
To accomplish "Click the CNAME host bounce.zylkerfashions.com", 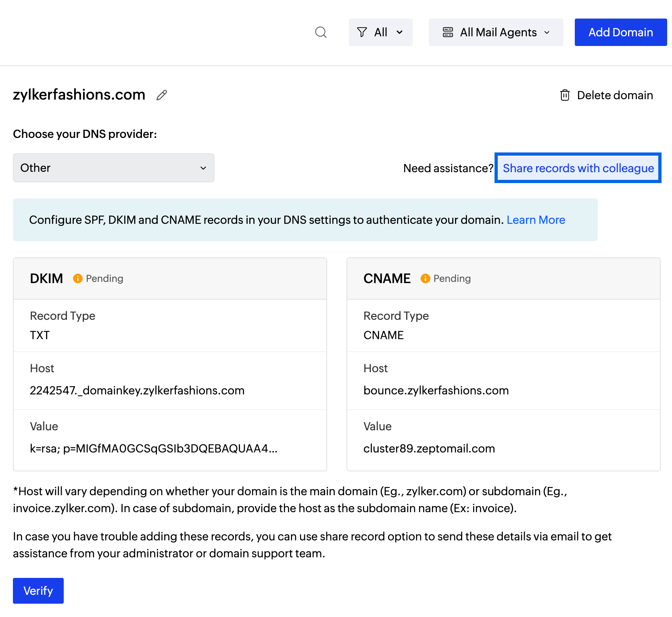I will pyautogui.click(x=436, y=390).
